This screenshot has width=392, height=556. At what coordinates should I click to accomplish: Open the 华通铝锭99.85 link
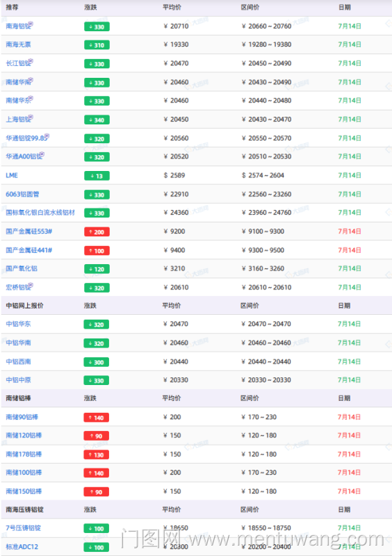click(x=26, y=138)
